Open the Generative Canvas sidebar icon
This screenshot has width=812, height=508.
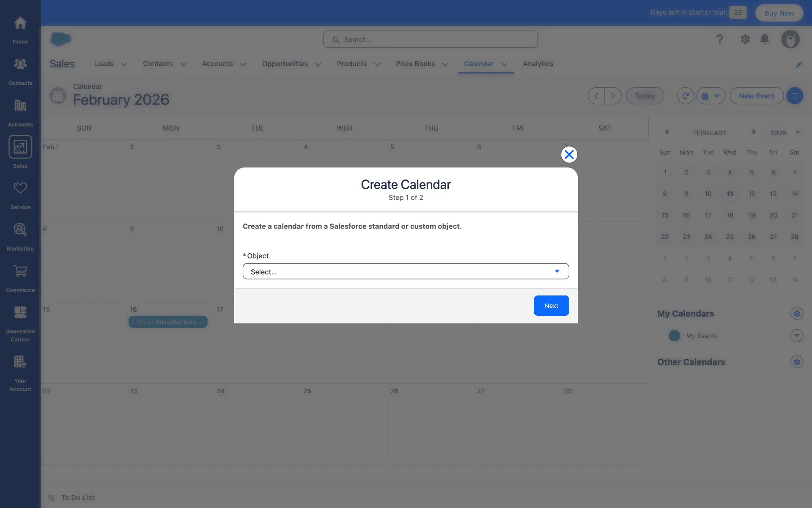click(20, 313)
